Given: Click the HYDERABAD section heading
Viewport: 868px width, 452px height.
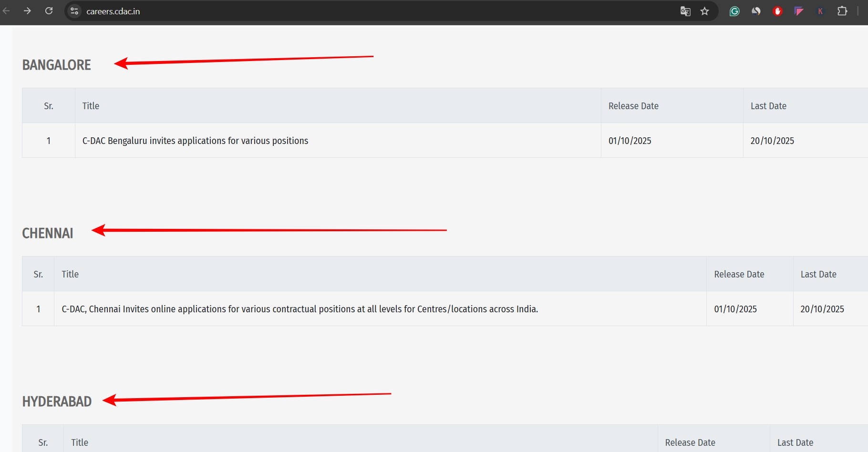Looking at the screenshot, I should [57, 401].
